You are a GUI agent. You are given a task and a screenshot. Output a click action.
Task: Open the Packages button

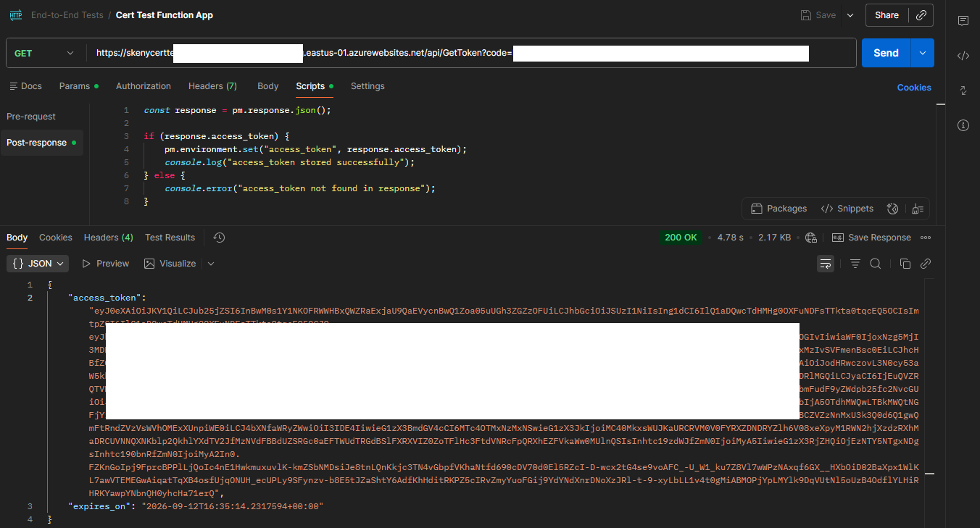click(778, 209)
